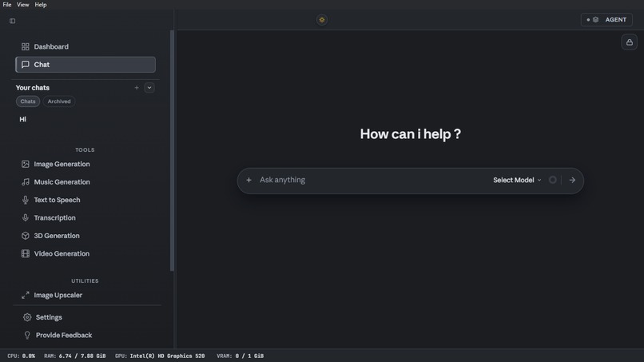Click the Your chats heading
This screenshot has width=644, height=362.
click(x=33, y=88)
